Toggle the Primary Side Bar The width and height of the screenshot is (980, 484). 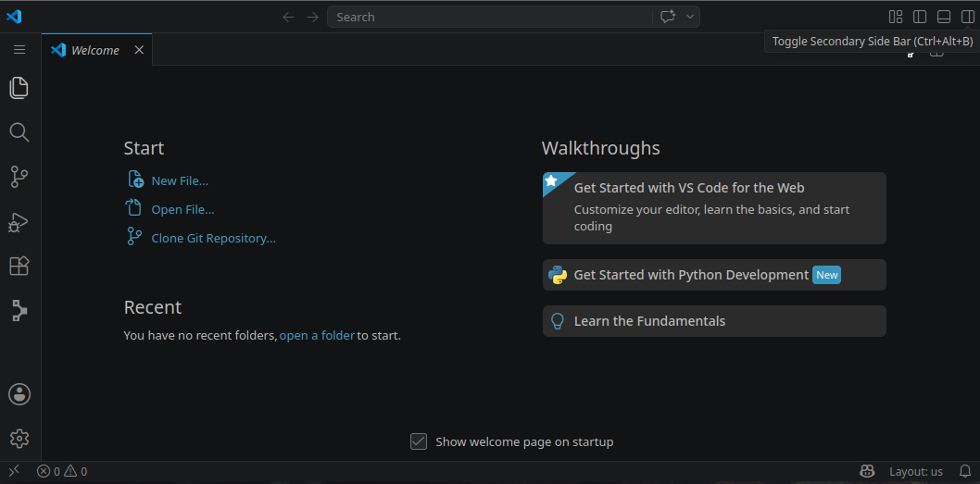click(x=920, y=17)
